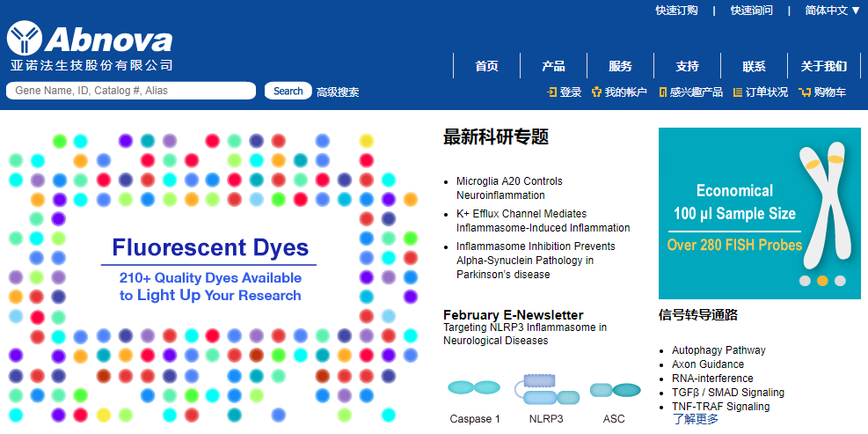Click the Abnova logo icon
This screenshot has height=434, width=868.
click(x=24, y=39)
